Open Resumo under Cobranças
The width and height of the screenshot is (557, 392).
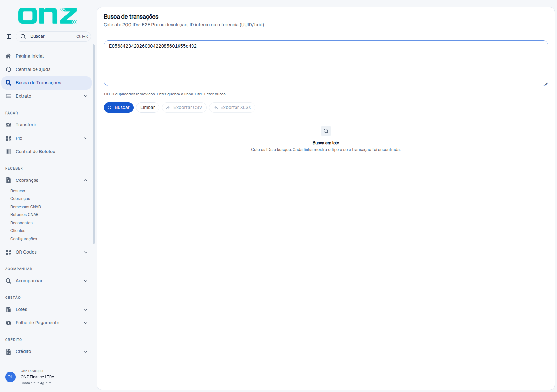tap(18, 191)
